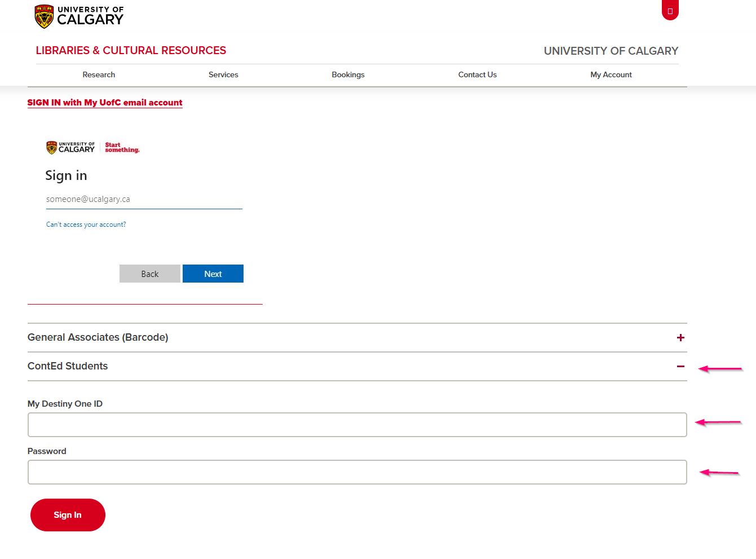Click the UofC shield logo above the Sign in form

pos(52,147)
